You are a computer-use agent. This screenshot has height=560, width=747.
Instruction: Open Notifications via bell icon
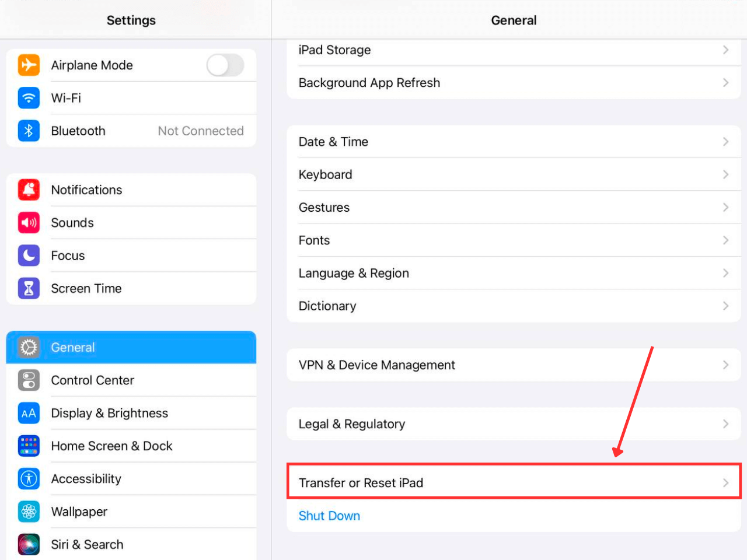click(x=29, y=190)
